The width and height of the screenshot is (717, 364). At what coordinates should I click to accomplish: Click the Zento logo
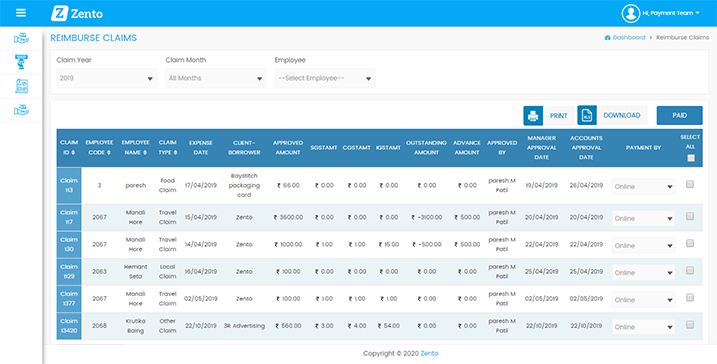point(77,13)
